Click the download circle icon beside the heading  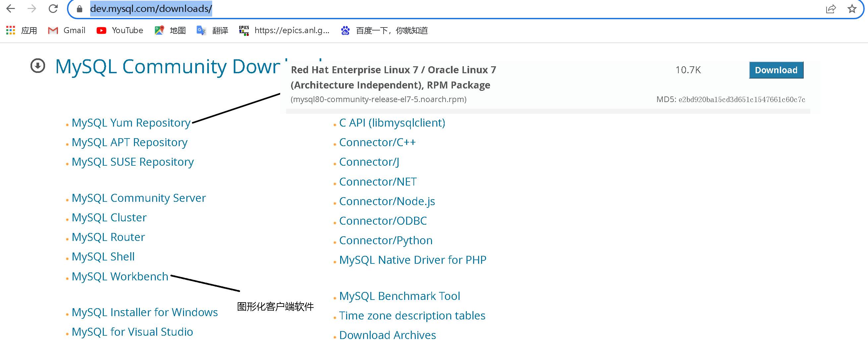(37, 66)
